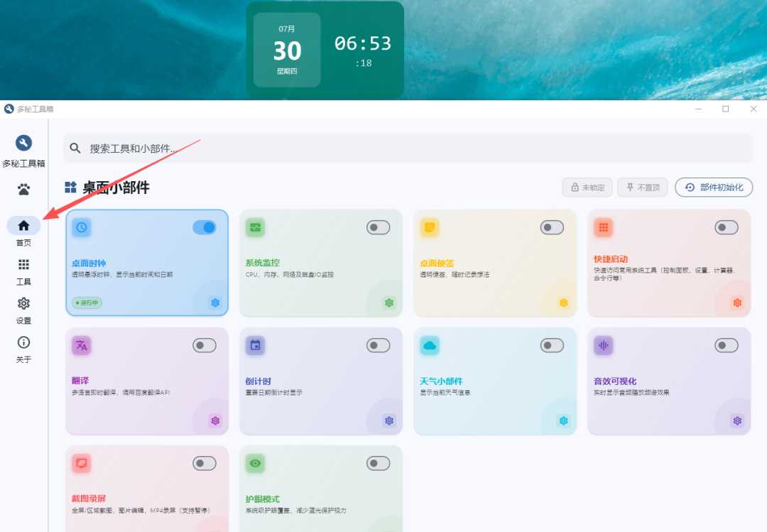Click the 多秘工具箱 wrench logo in sidebar
767x532 pixels.
23,143
